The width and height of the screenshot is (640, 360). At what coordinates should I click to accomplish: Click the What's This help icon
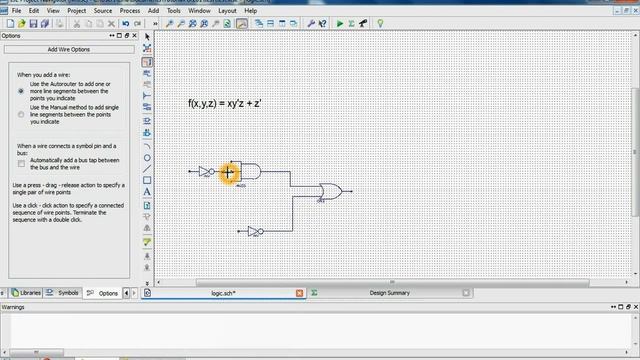[x=322, y=24]
